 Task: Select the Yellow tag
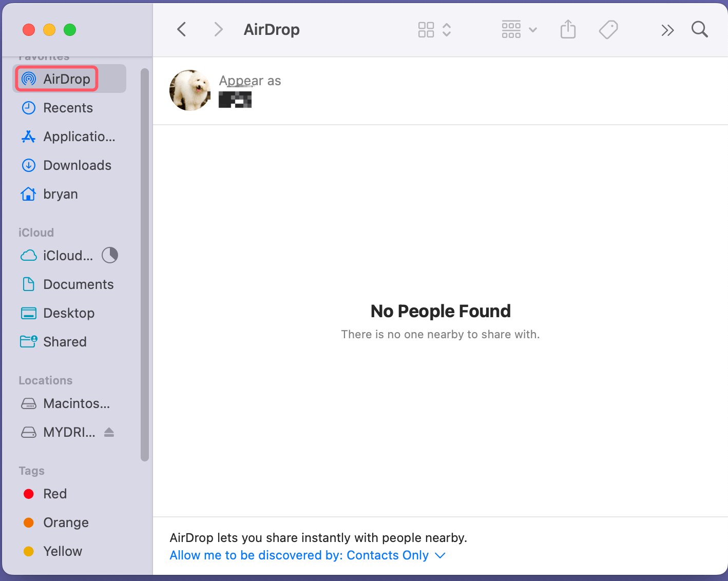pos(63,551)
